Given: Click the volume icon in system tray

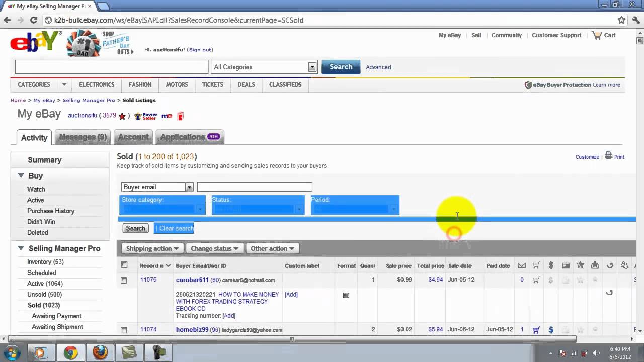Looking at the screenshot, I should [597, 353].
